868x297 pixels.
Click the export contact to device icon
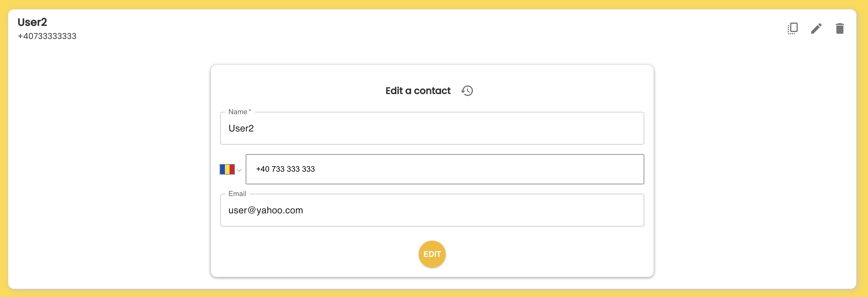click(792, 29)
